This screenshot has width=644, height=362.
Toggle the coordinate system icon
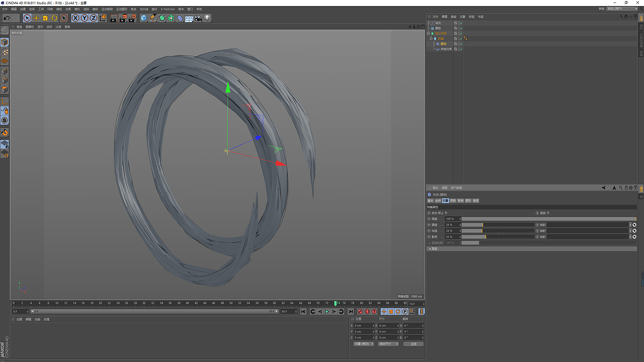(103, 18)
